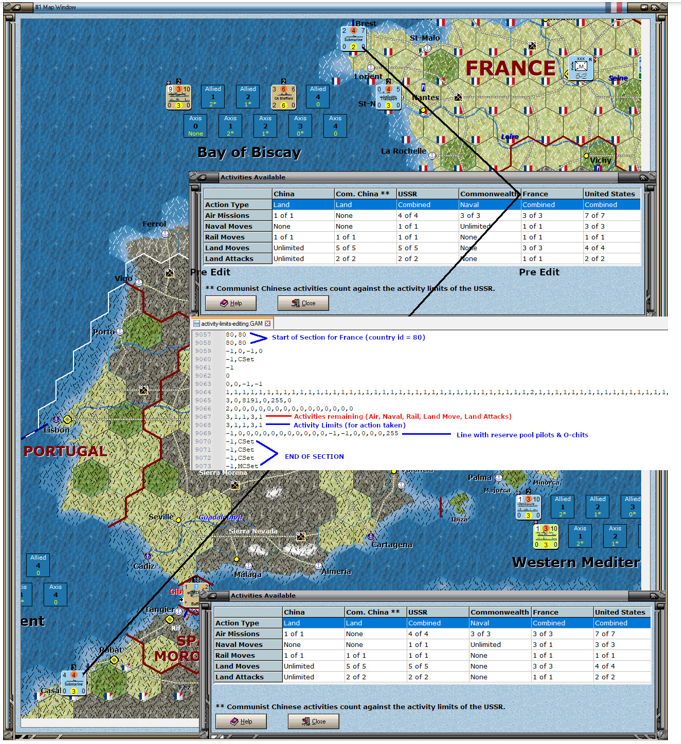The image size is (681, 744).
Task: Click Western Mediterranean Axis 1 section box
Action: (x=580, y=536)
